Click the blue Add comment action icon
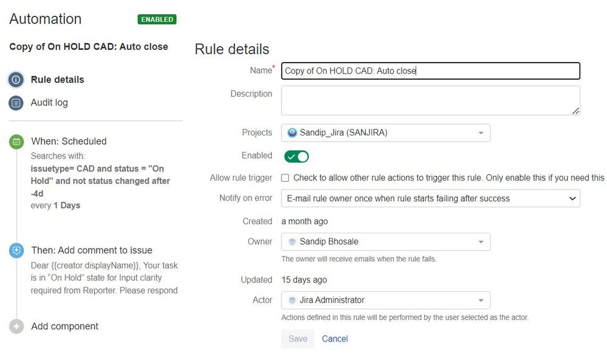Image resolution: width=607 pixels, height=364 pixels. pos(16,250)
